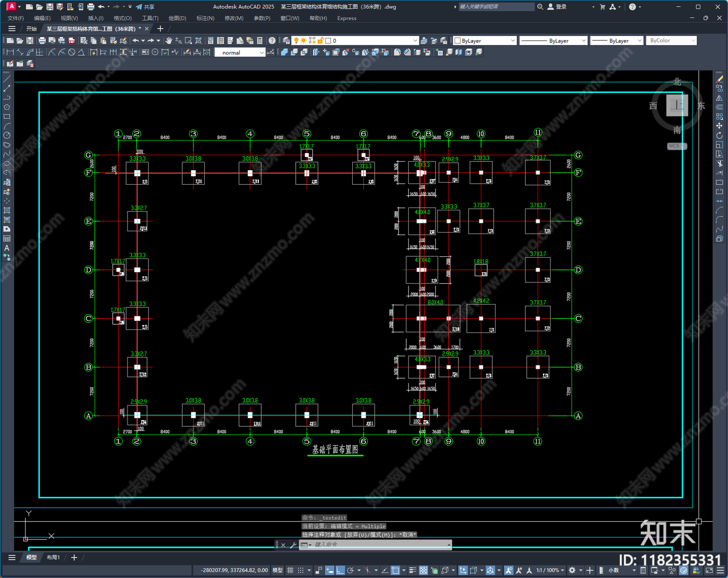Select the Diameter dimension tool
Screen dimensions: 728x578
[x=71, y=52]
